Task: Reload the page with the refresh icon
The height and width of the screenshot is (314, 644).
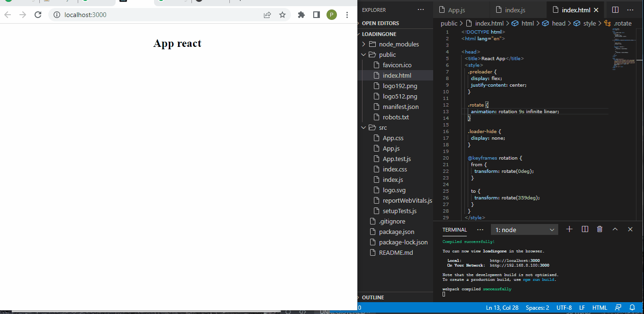Action: coord(38,15)
